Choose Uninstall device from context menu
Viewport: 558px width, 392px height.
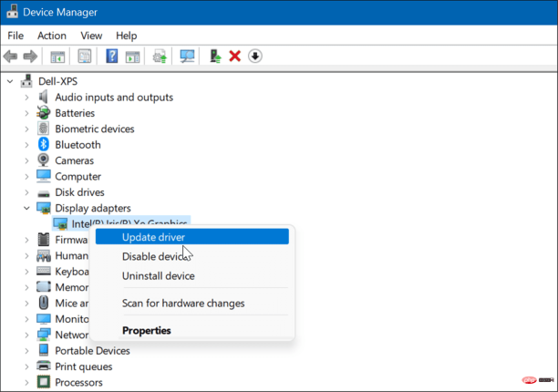tap(192, 276)
